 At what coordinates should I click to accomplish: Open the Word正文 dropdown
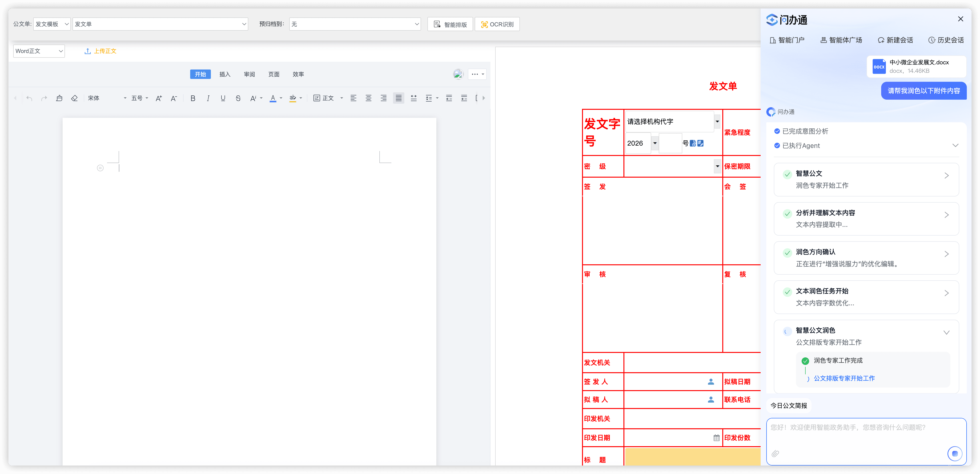39,51
